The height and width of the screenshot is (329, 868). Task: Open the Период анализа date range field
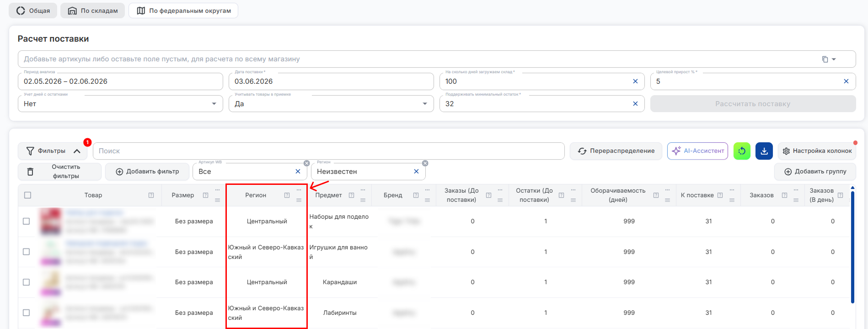coord(121,81)
